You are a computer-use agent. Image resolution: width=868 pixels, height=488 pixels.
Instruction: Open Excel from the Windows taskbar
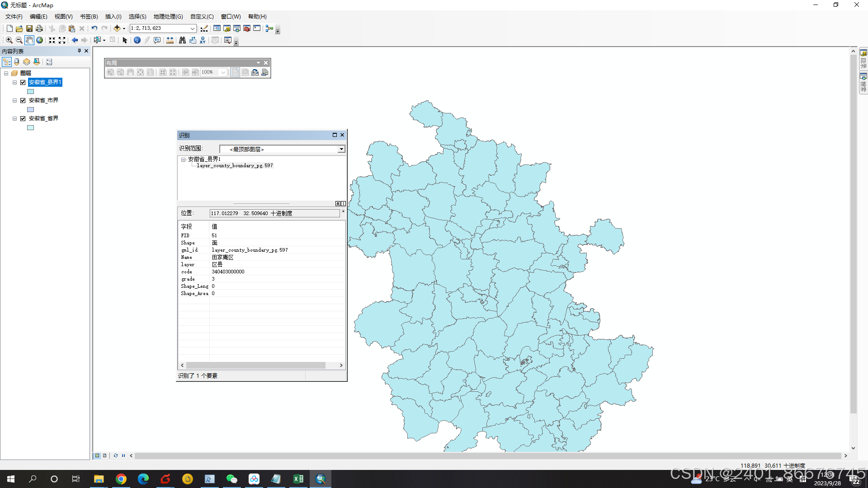[x=298, y=479]
